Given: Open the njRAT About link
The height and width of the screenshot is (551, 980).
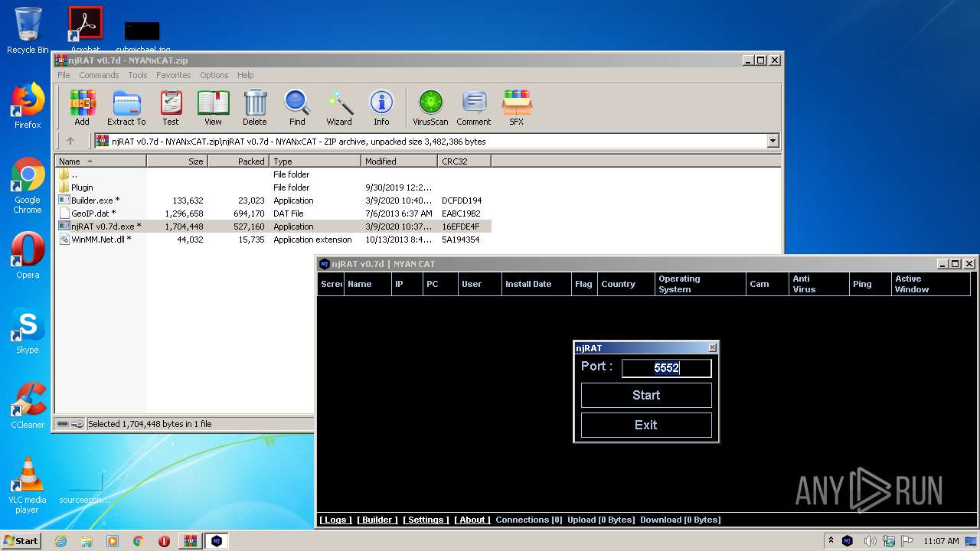Looking at the screenshot, I should (x=472, y=520).
